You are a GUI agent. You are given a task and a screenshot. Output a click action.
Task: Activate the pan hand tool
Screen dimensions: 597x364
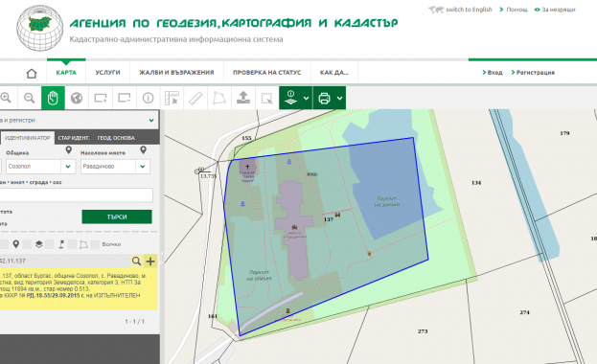(x=53, y=98)
